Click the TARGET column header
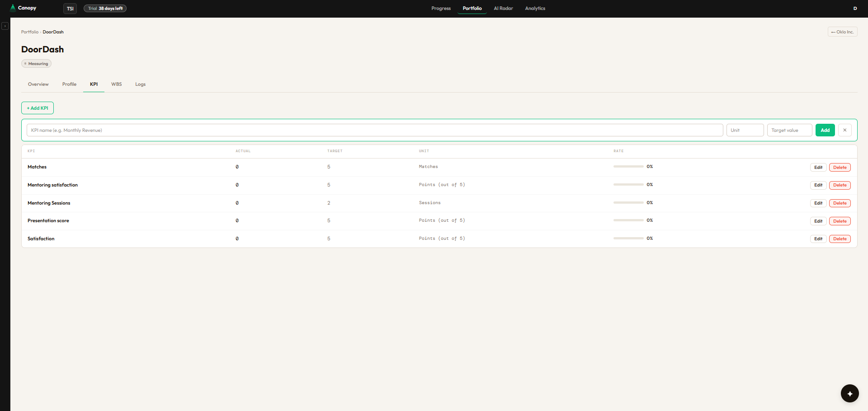Viewport: 868px width, 411px height. (335, 151)
